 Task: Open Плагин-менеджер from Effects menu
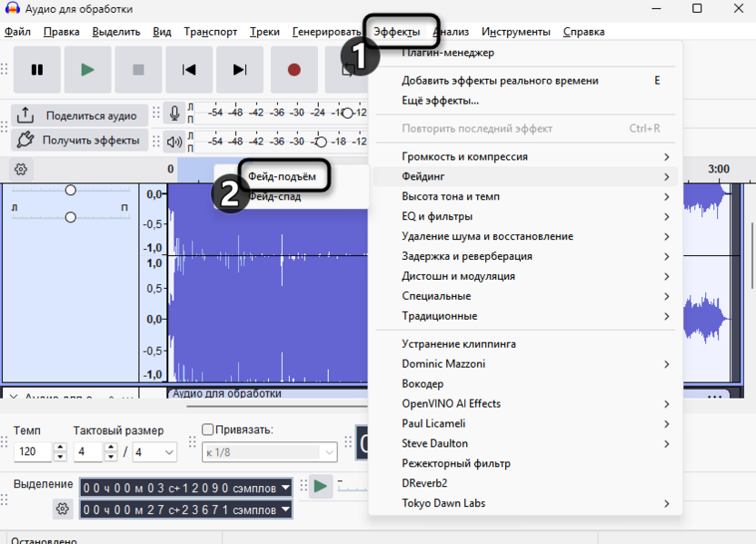[525, 53]
